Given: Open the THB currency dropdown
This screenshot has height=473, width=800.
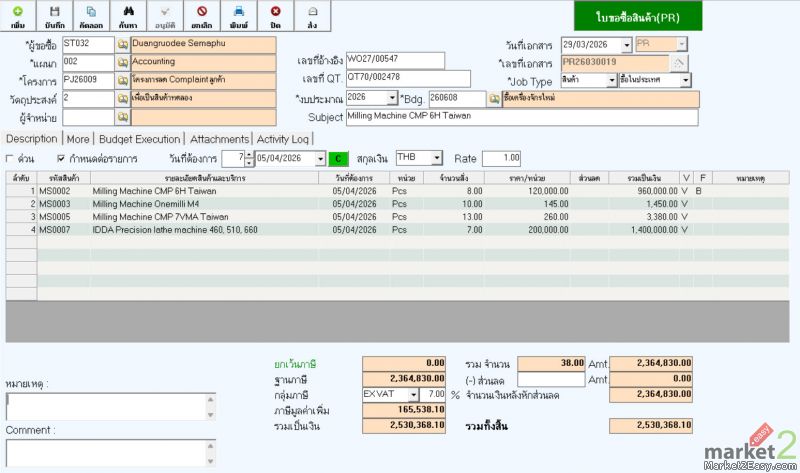Looking at the screenshot, I should (x=437, y=158).
